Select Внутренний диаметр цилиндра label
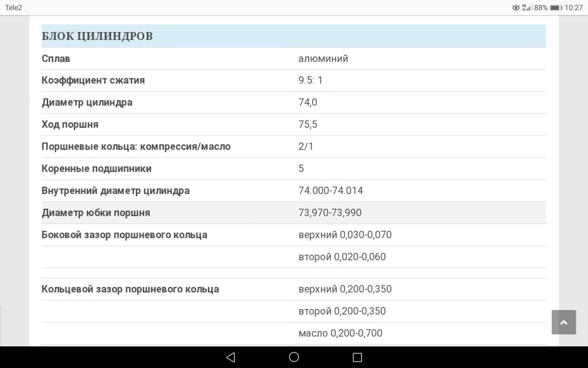588x368 pixels. [x=115, y=190]
